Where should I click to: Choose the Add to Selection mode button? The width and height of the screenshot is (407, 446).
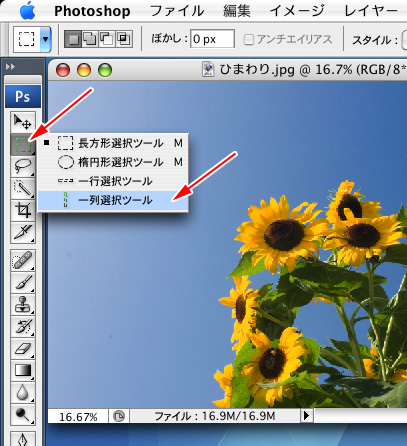[x=90, y=39]
